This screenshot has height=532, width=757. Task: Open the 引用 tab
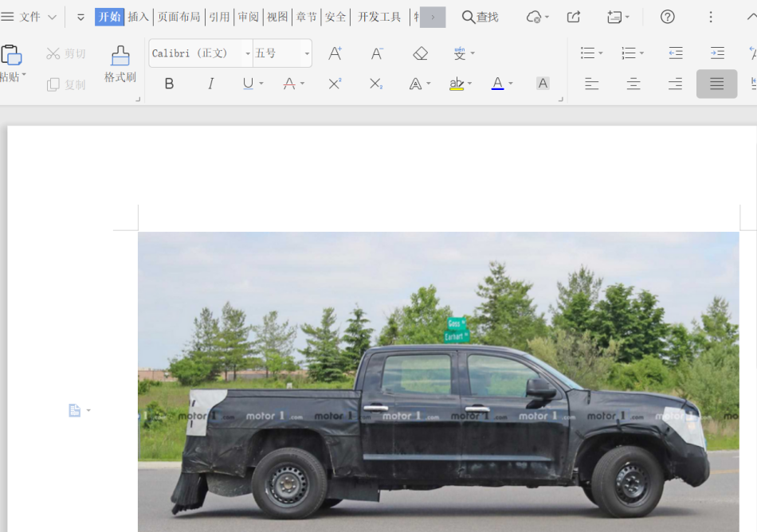tap(219, 17)
